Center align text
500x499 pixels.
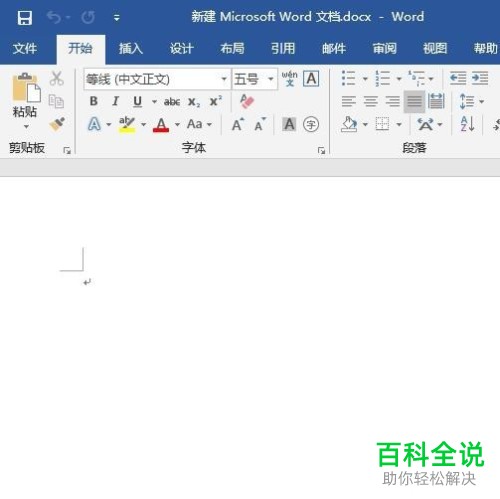[x=371, y=101]
